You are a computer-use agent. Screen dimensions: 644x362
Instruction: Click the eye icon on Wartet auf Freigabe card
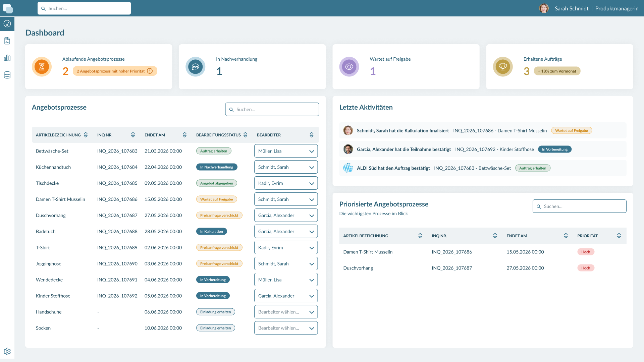click(x=349, y=67)
